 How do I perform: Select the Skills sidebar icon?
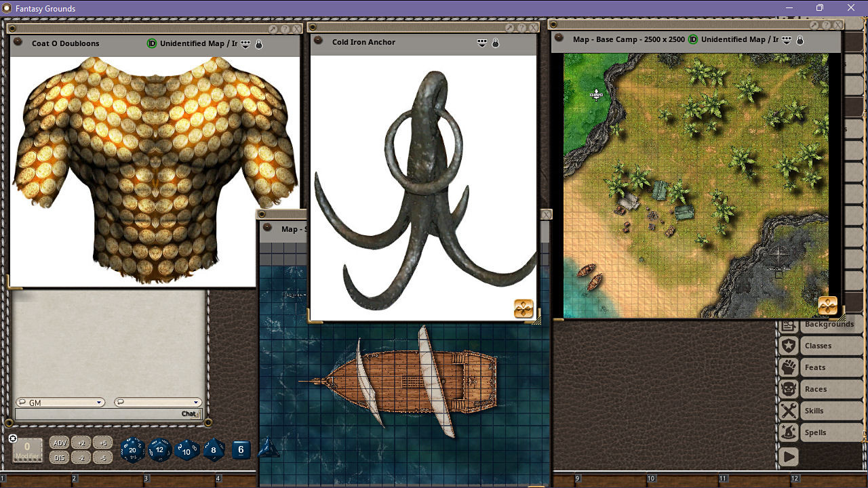coord(789,410)
